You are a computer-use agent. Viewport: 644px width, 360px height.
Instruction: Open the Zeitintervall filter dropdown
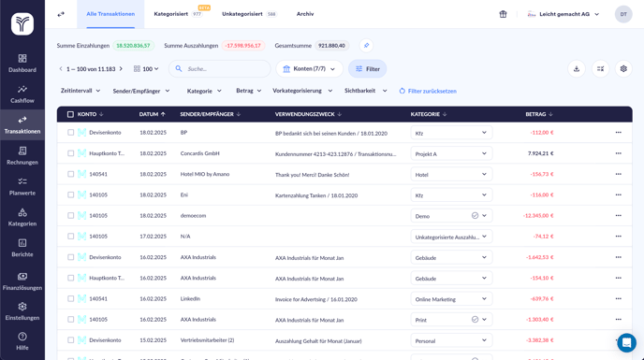click(80, 91)
